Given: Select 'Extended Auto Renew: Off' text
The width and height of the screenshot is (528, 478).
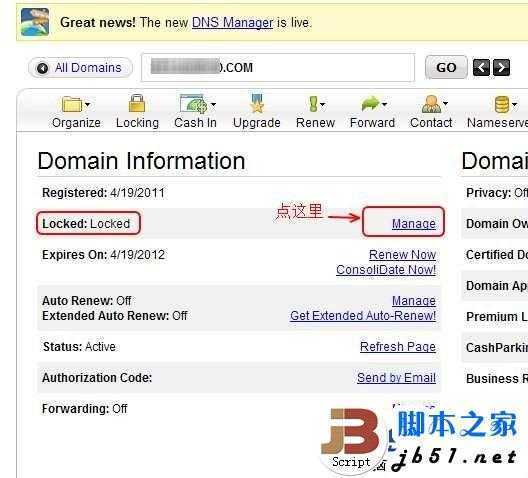Looking at the screenshot, I should [x=115, y=316].
